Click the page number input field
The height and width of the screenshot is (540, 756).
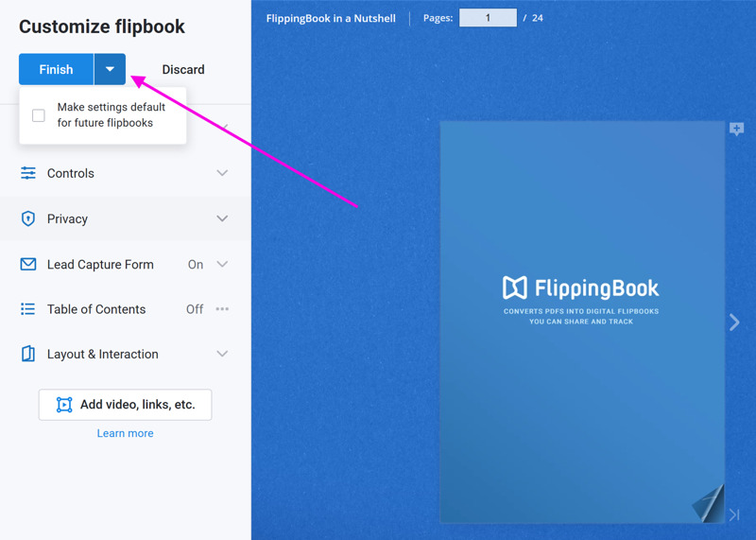(x=488, y=18)
